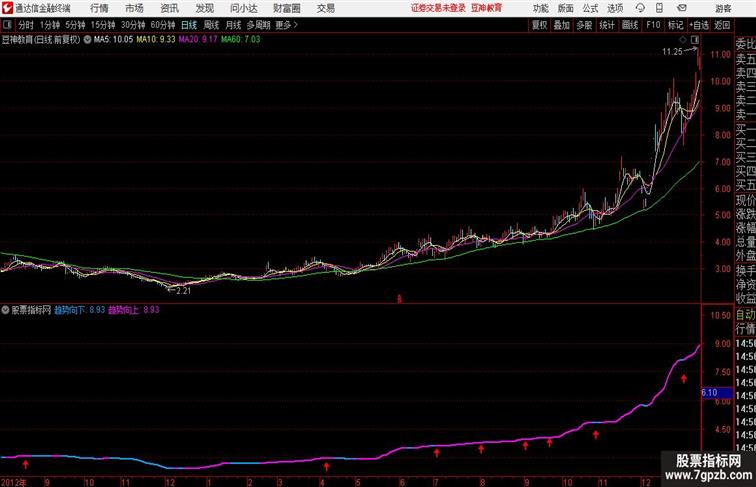Image resolution: width=756 pixels, height=487 pixels.
Task: Open the 版面 menu
Action: pyautogui.click(x=566, y=8)
